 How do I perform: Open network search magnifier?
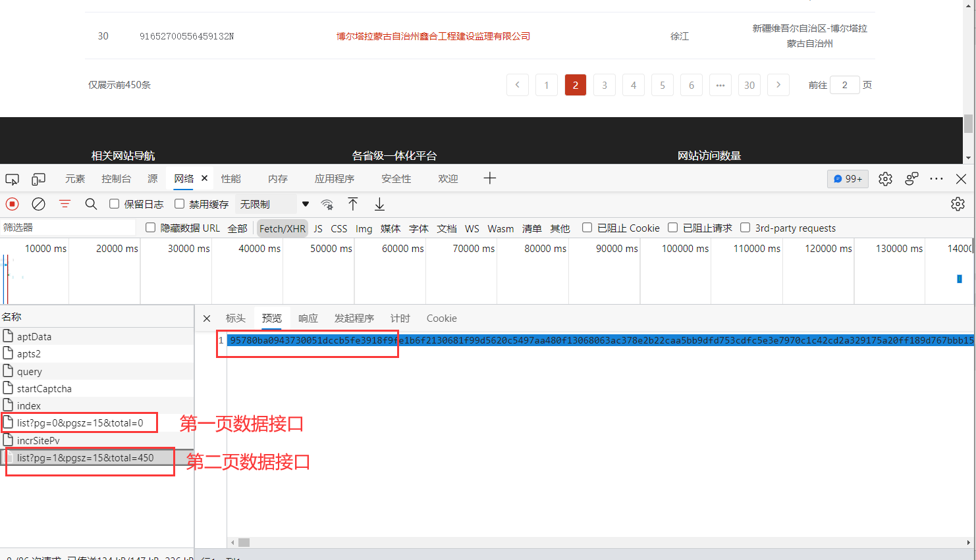point(91,204)
